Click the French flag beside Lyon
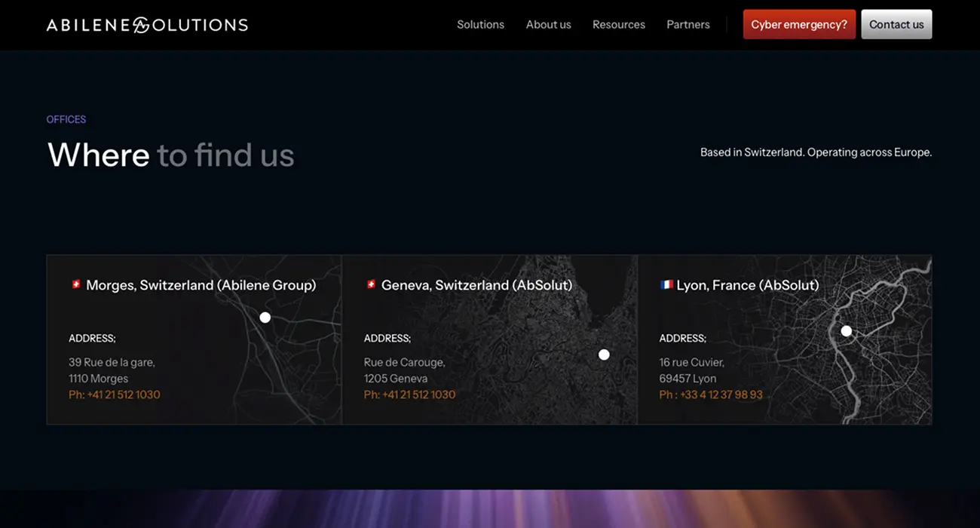This screenshot has width=980, height=528. click(x=666, y=284)
